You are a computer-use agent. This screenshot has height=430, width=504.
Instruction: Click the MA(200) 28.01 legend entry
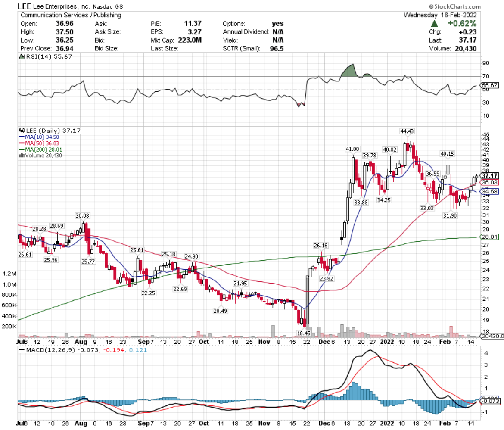(x=44, y=150)
